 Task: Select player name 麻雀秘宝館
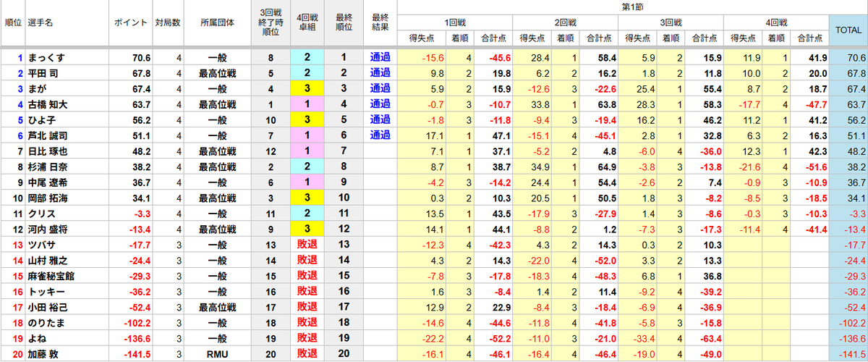coord(51,277)
